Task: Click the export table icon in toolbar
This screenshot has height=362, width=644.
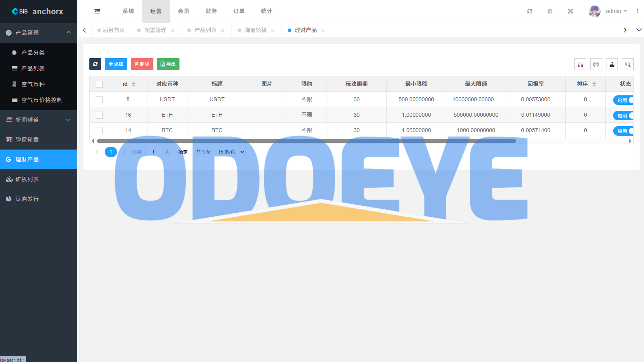Action: [612, 64]
